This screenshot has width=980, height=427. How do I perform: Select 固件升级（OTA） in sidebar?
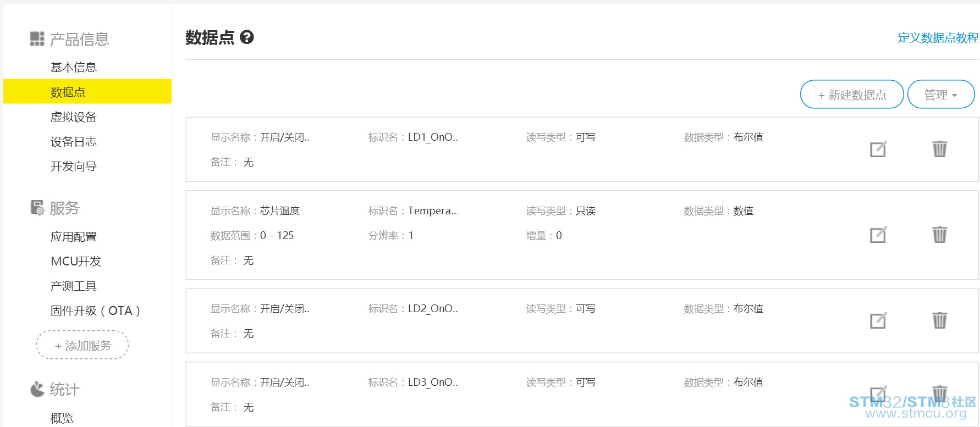click(96, 311)
